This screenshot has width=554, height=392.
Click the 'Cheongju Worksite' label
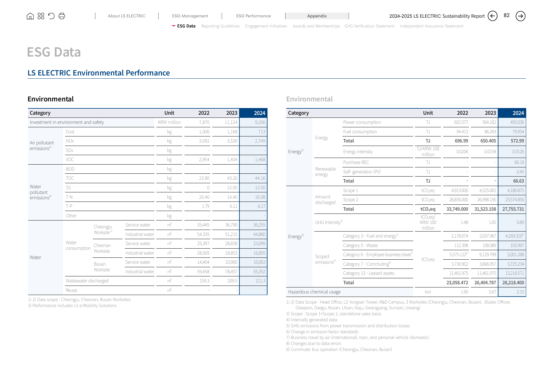103,230
